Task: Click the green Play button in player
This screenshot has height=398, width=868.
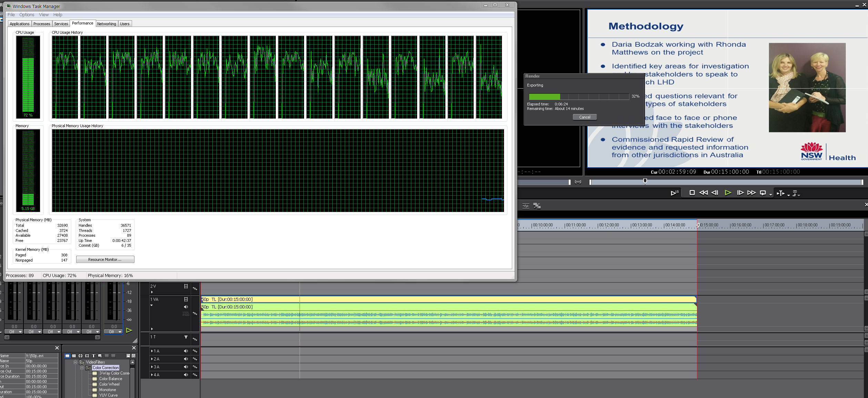Action: coord(728,193)
